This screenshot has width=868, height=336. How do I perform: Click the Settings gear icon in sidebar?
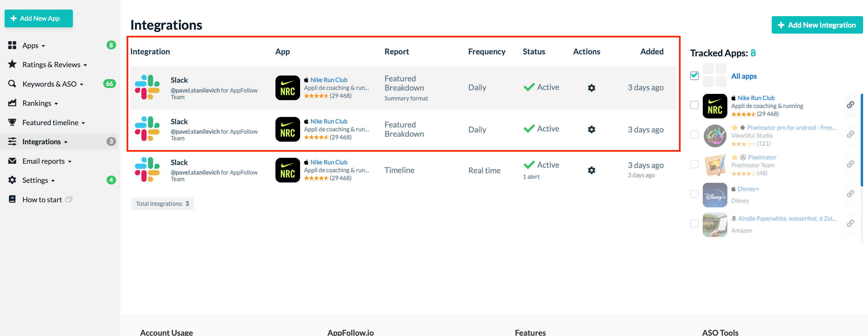coord(12,180)
